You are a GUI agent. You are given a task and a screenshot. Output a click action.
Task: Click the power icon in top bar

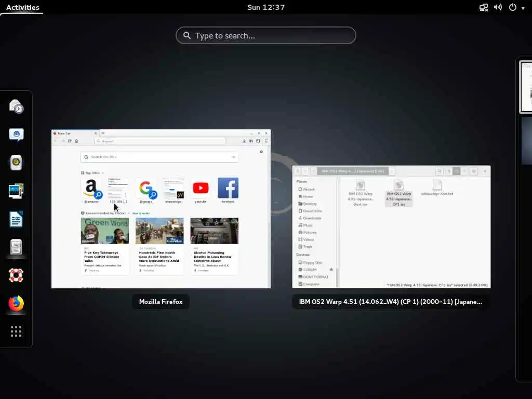(513, 7)
